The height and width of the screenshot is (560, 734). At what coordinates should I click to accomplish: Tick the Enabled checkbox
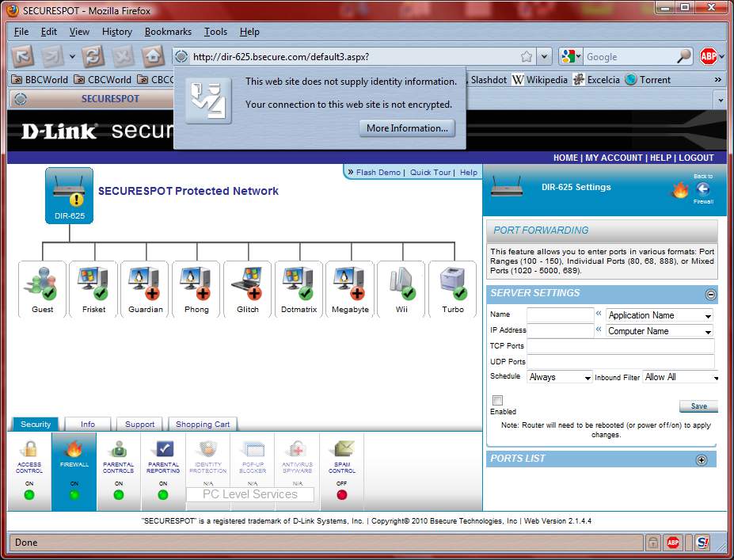tap(497, 400)
